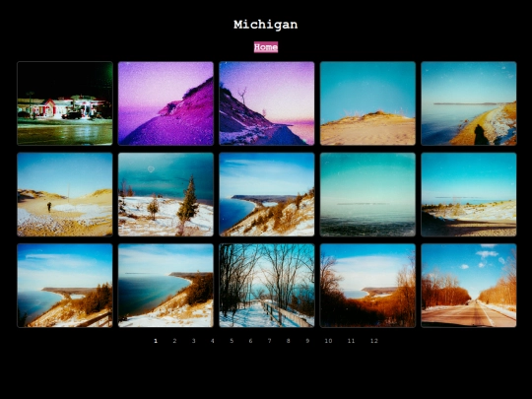The image size is (532, 399).
Task: Open the bottom-row deep blue bay and snowy slope photo
Action: (166, 286)
